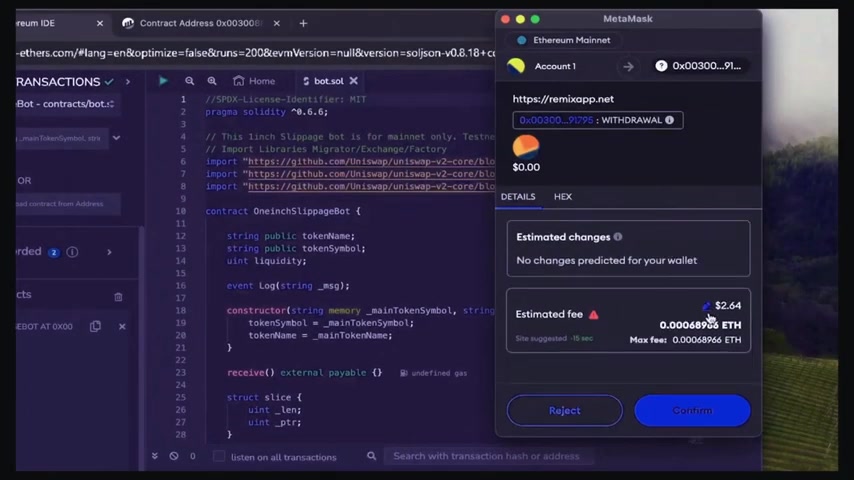The image size is (854, 480).
Task: Open a new browser tab
Action: (303, 23)
